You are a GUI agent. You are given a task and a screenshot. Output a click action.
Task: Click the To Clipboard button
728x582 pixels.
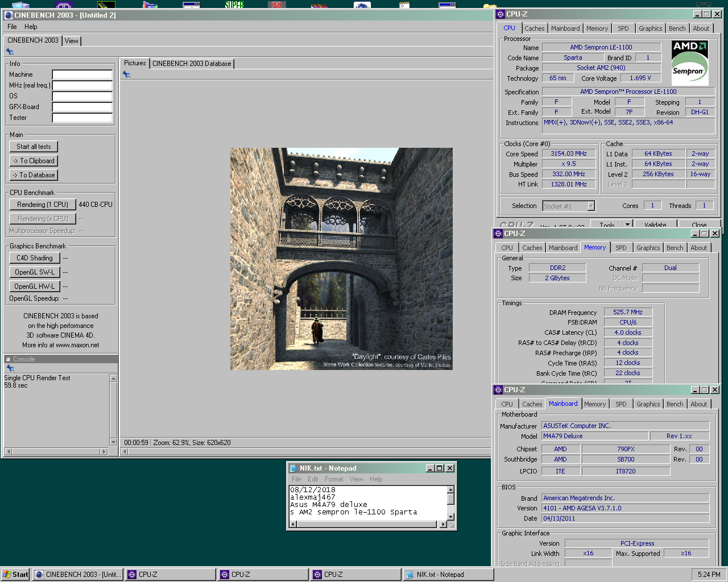coord(34,161)
